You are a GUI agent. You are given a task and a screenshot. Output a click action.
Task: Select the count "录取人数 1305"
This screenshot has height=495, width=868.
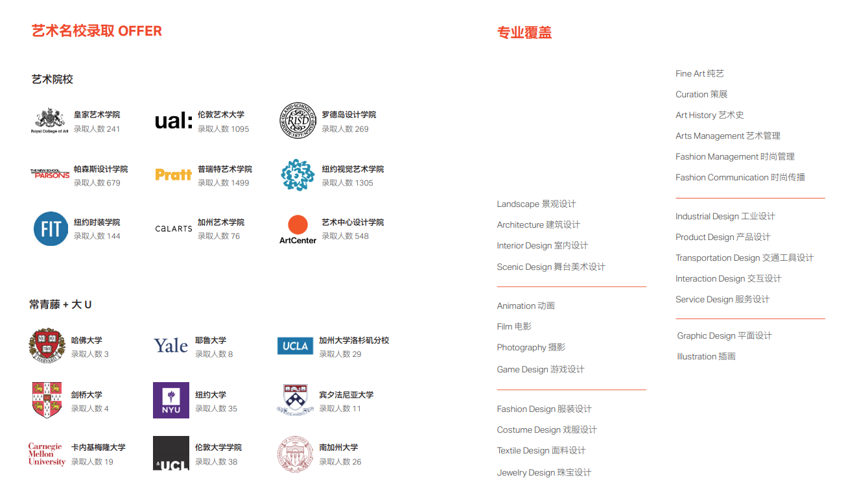point(348,183)
